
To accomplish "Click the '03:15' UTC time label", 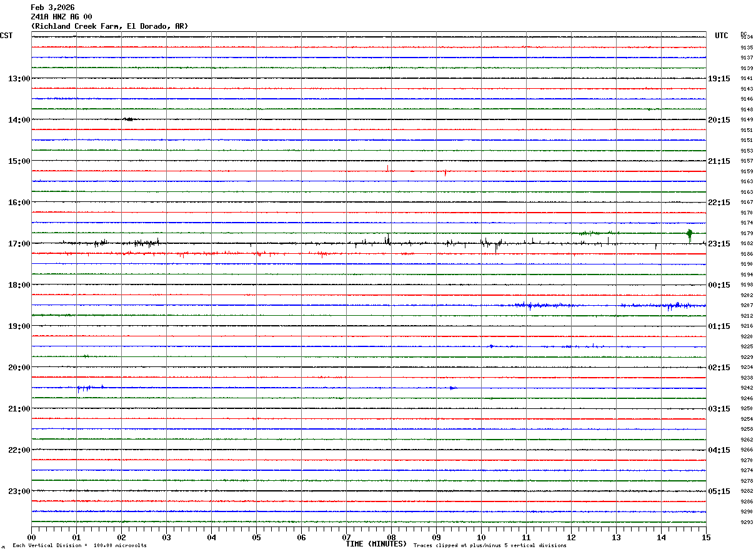I will point(719,409).
